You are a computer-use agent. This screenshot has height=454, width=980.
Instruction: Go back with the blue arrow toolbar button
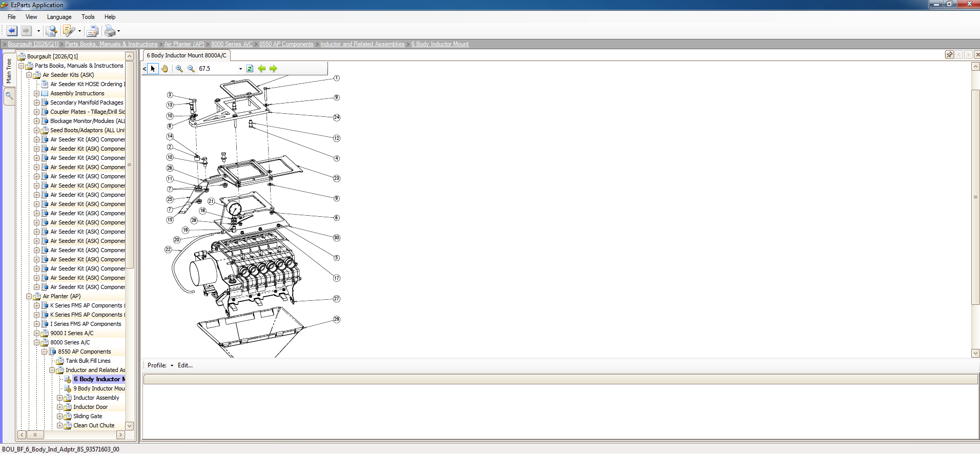(12, 31)
